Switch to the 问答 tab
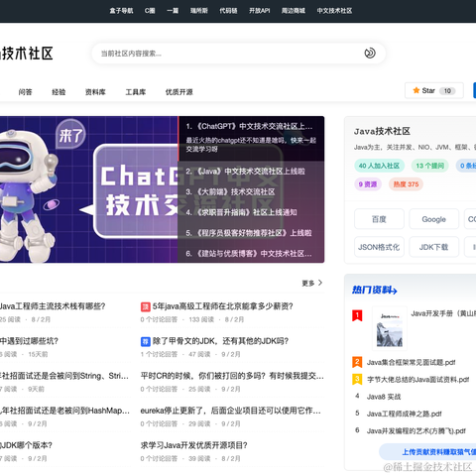This screenshot has height=476, width=476. tap(25, 92)
